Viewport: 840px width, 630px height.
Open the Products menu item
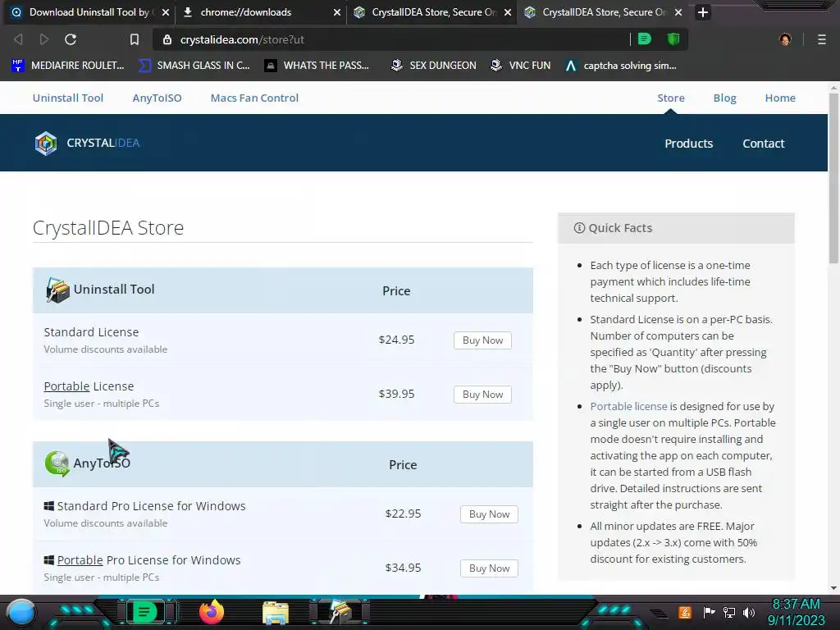pos(689,144)
